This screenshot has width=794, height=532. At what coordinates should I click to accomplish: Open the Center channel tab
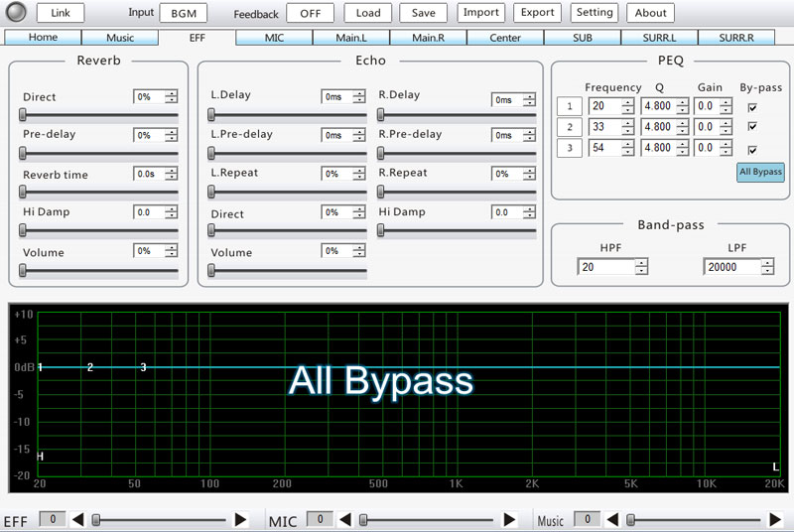pyautogui.click(x=505, y=38)
